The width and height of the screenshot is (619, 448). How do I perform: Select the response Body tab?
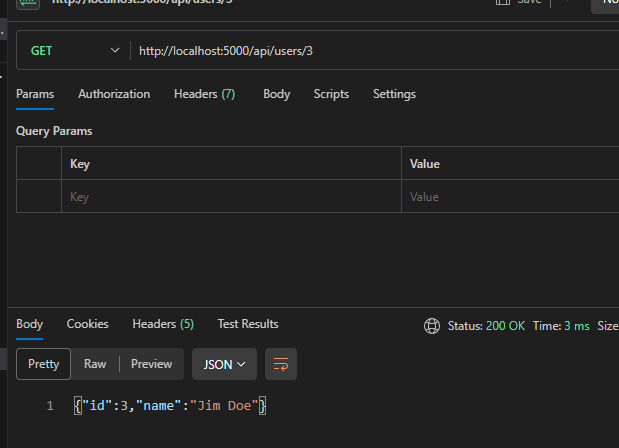[30, 324]
